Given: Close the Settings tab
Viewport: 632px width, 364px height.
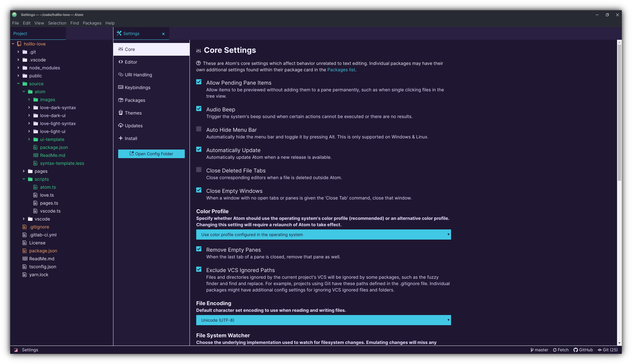Looking at the screenshot, I should [x=163, y=34].
